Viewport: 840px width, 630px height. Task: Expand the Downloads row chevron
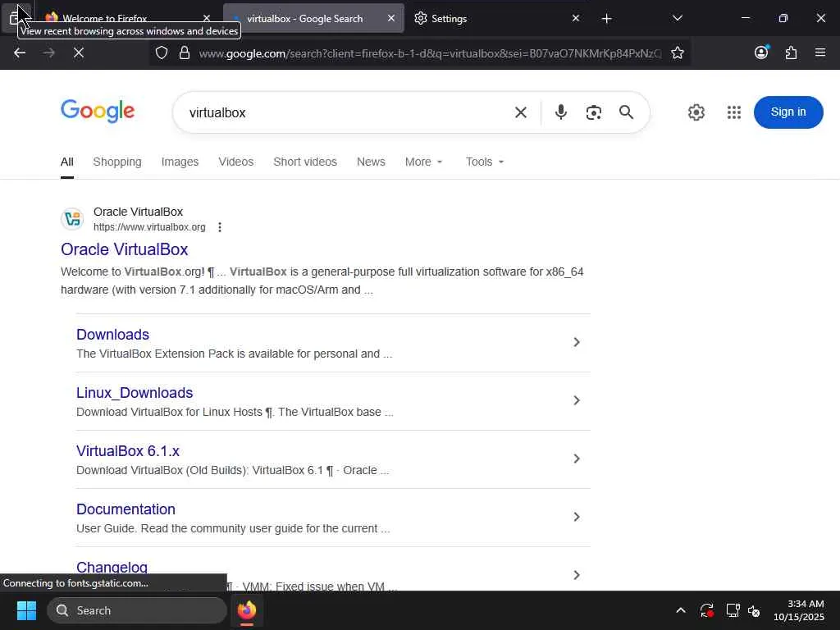tap(577, 342)
